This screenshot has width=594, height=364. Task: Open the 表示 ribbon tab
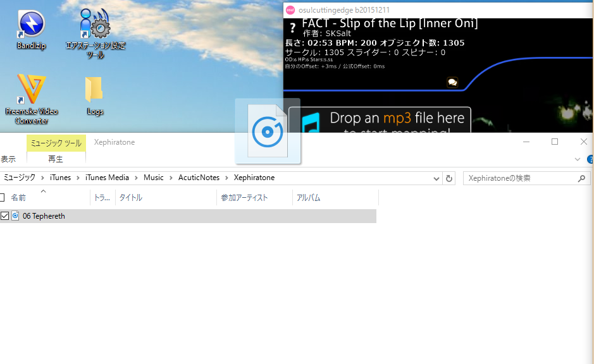pyautogui.click(x=8, y=159)
